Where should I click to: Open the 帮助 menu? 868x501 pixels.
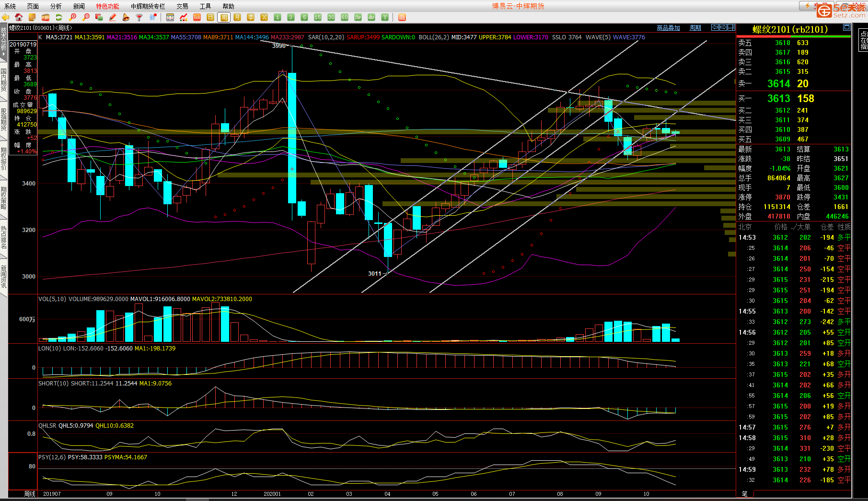[229, 6]
